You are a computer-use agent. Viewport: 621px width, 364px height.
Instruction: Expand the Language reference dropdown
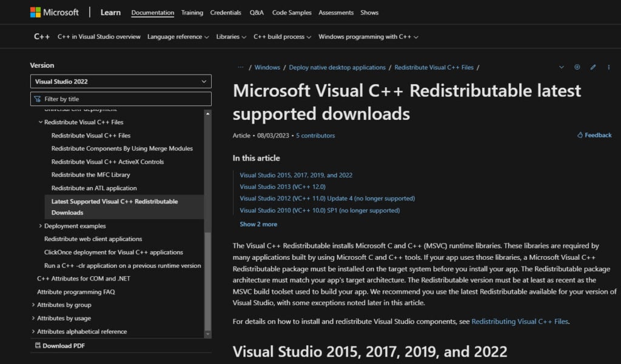click(x=178, y=37)
